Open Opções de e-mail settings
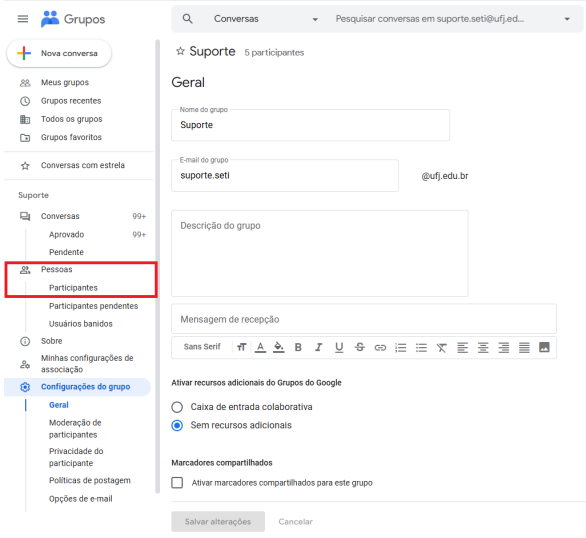586x538 pixels. 81,499
